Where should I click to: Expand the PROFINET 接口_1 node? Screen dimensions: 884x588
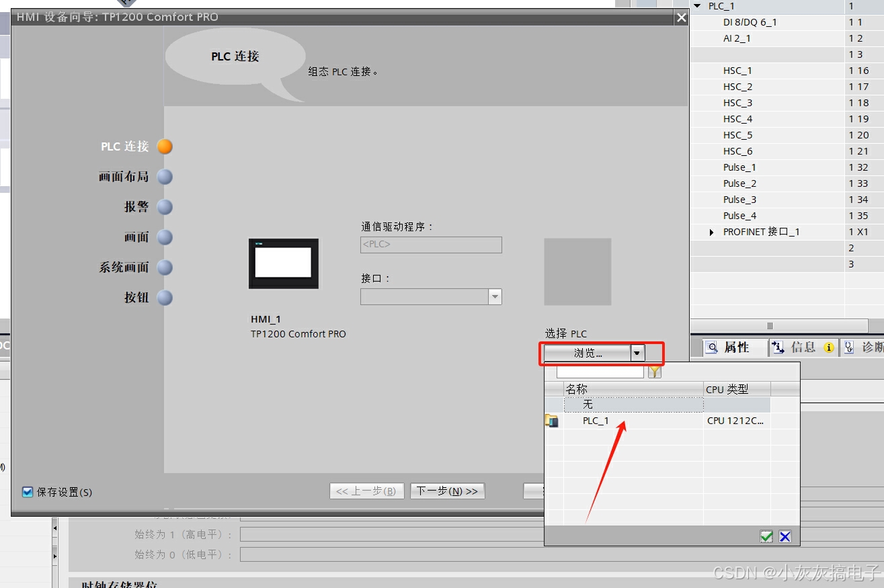713,232
